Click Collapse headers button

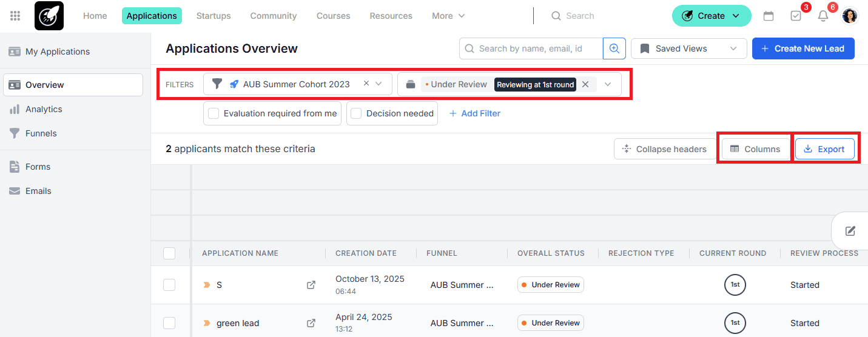666,149
